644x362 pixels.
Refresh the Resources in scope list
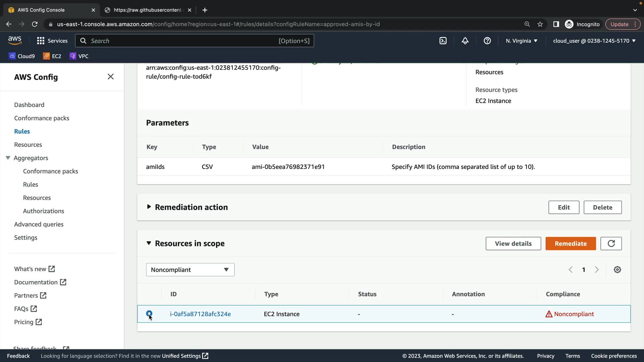click(x=611, y=244)
